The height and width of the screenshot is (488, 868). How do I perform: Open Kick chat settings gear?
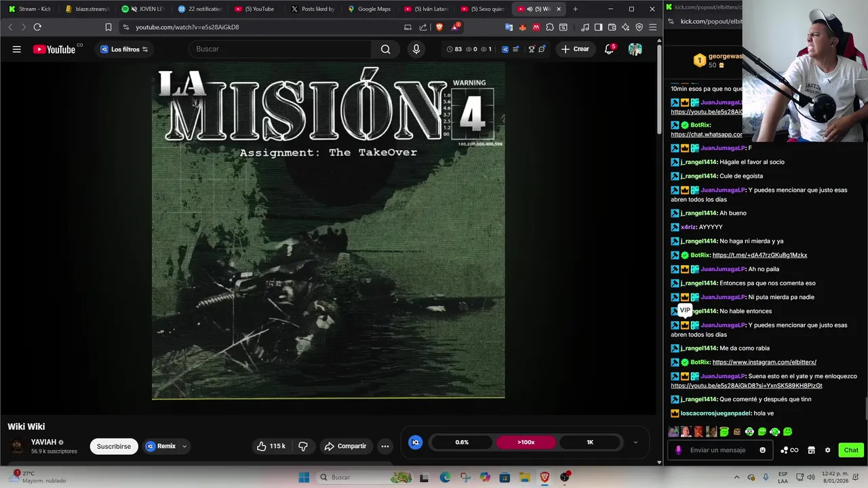tap(827, 450)
